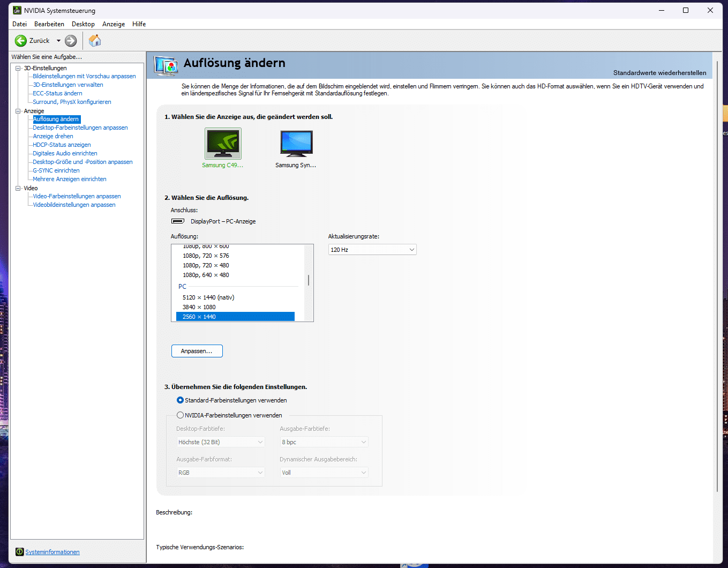Select resolution 2560 × 1440

tap(235, 317)
